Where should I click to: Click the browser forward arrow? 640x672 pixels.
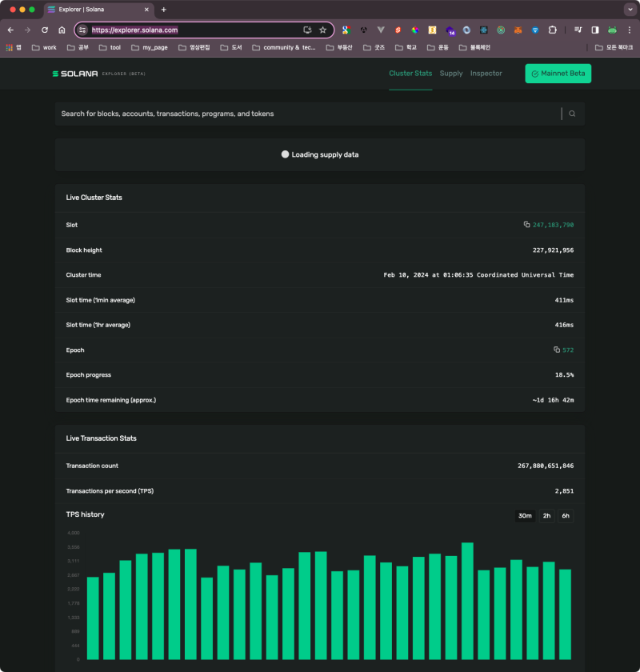tap(27, 30)
